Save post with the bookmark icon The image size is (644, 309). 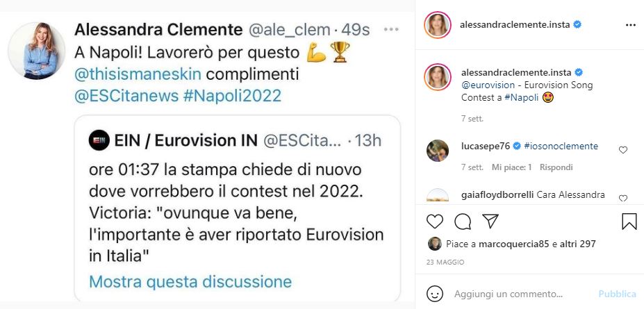point(629,222)
